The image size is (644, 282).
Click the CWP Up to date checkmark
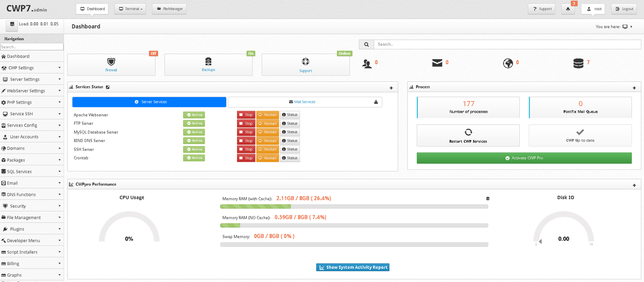click(580, 132)
